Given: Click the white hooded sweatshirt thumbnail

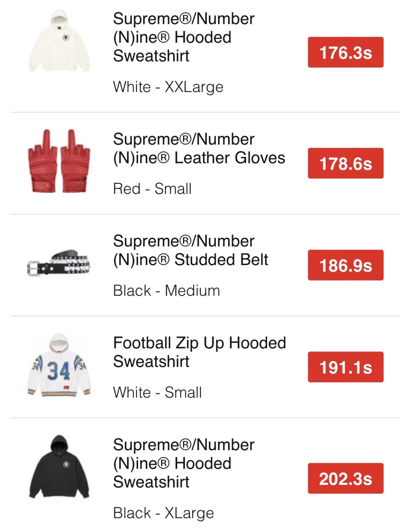Looking at the screenshot, I should click(59, 41).
